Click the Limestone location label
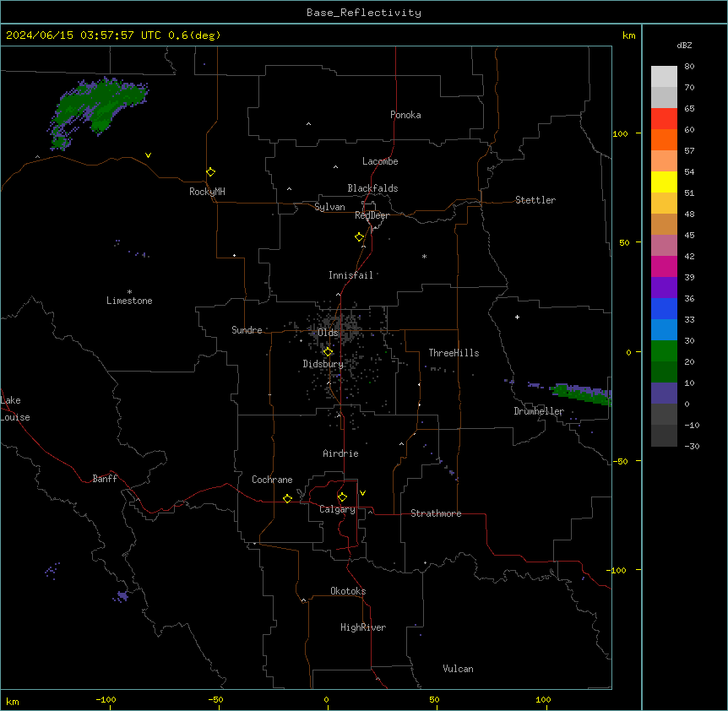 [129, 301]
